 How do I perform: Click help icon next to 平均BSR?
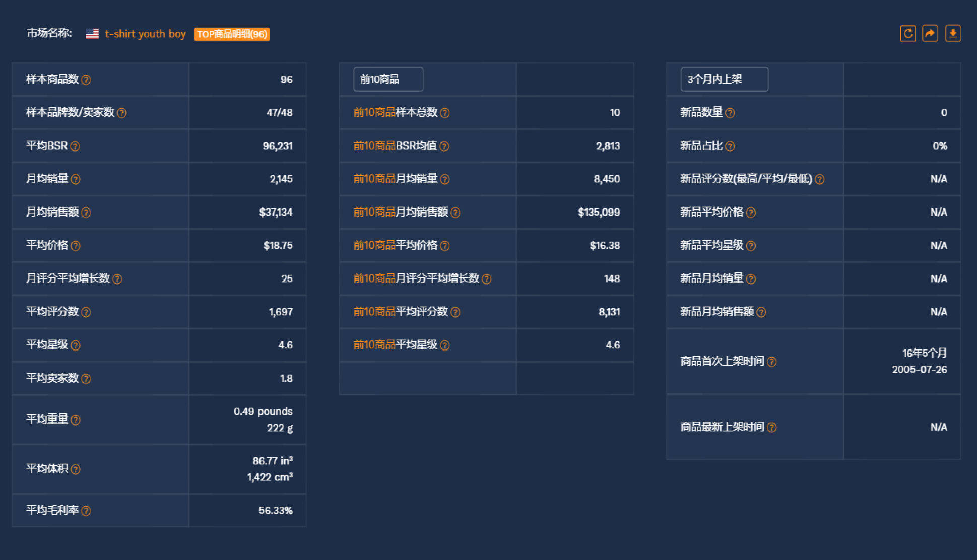pyautogui.click(x=75, y=146)
